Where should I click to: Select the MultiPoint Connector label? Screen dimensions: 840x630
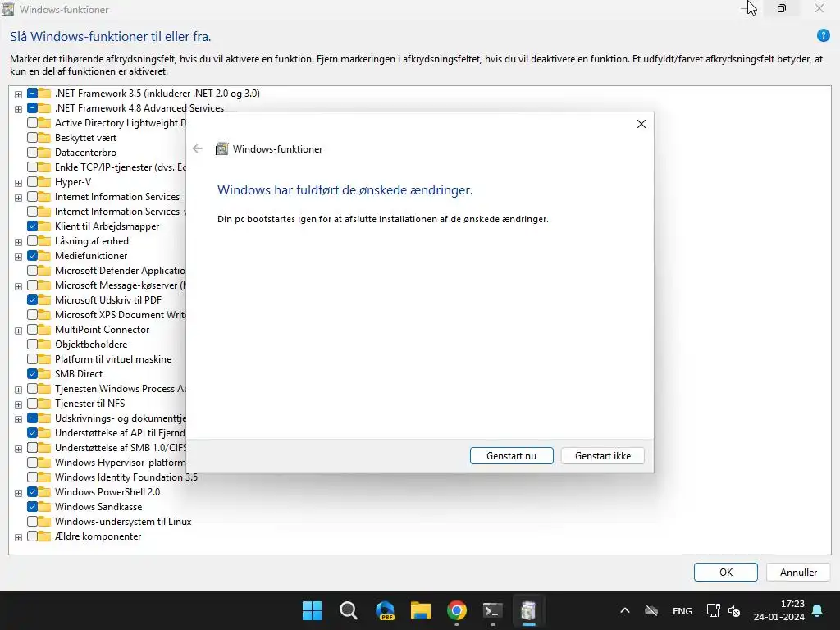click(x=102, y=330)
